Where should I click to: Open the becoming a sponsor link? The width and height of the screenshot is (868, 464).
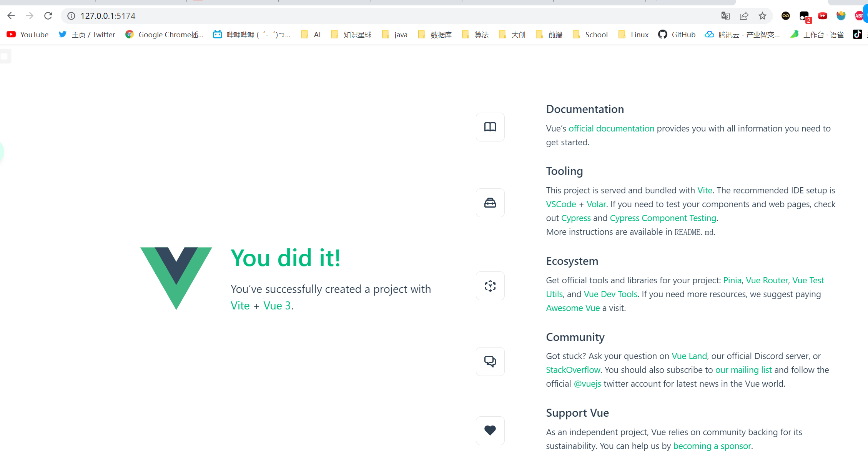coord(712,446)
